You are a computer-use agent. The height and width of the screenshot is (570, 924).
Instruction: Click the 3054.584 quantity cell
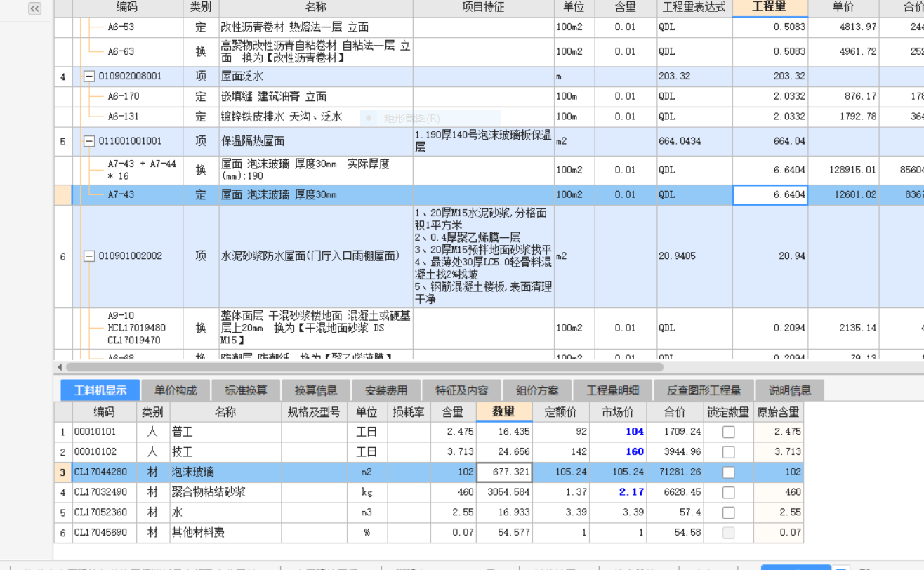coord(504,493)
